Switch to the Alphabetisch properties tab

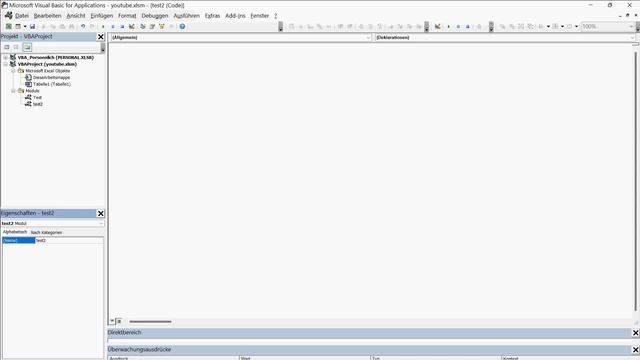coord(15,232)
